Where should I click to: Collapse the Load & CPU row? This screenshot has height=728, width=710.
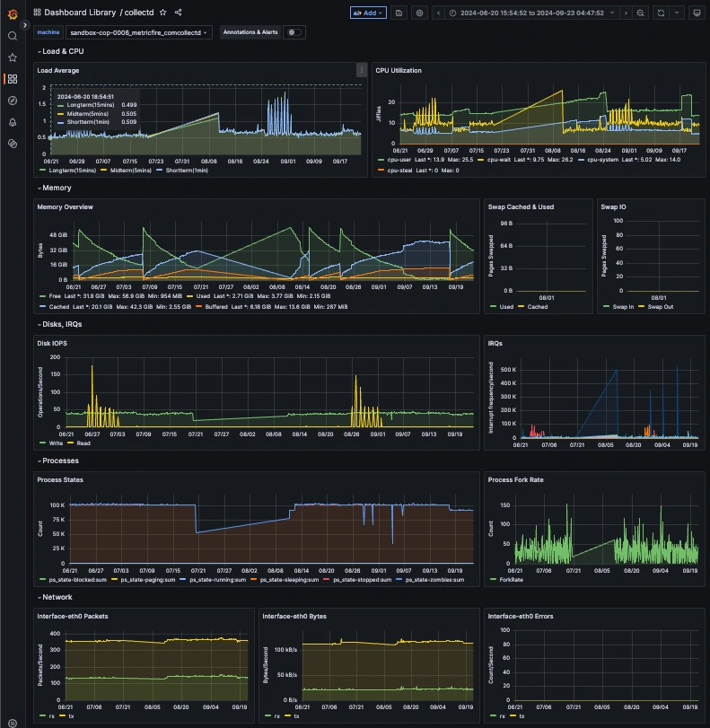click(61, 51)
